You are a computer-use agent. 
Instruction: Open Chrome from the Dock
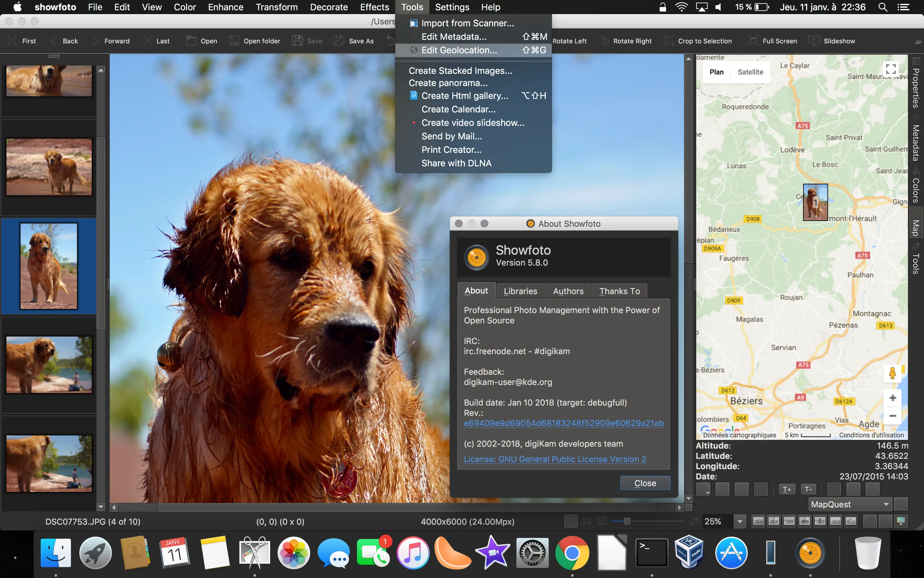(x=572, y=552)
